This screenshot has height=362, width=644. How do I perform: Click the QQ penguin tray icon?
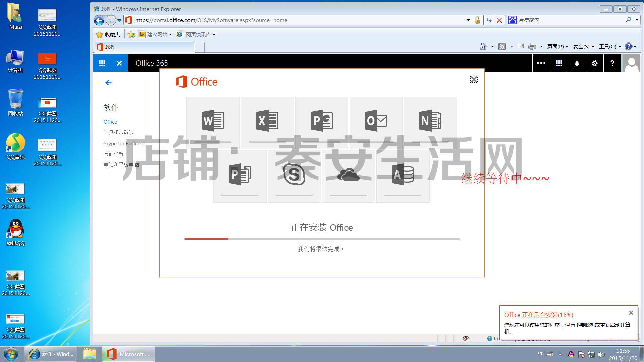tap(571, 354)
